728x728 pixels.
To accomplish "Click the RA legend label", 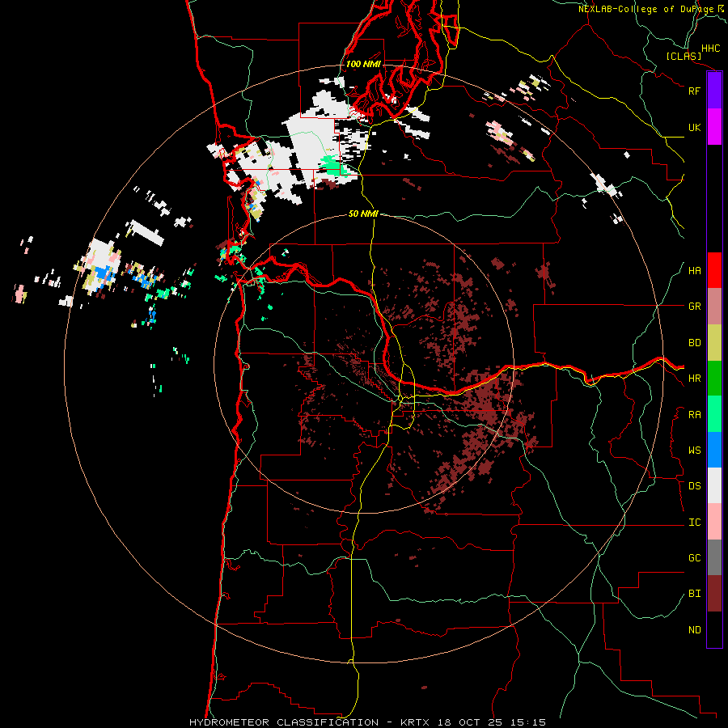I will (x=694, y=415).
